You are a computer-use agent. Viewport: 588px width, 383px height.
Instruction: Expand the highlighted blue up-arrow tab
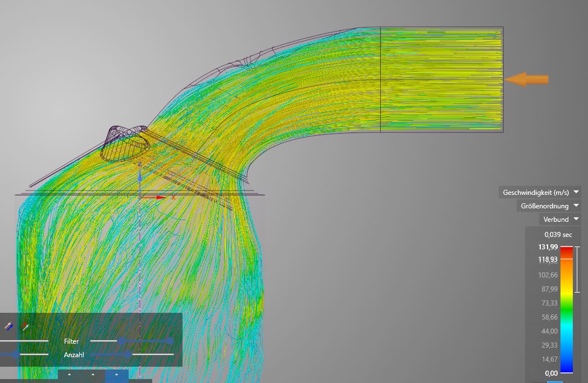tap(117, 375)
